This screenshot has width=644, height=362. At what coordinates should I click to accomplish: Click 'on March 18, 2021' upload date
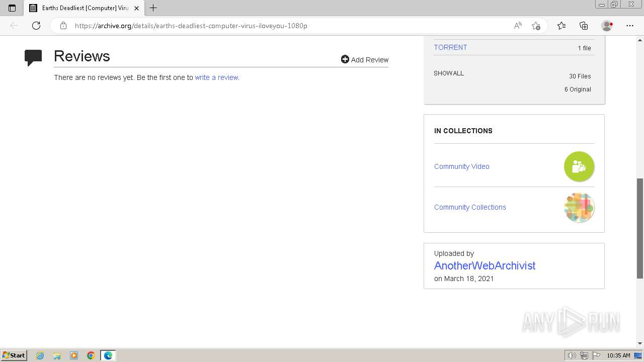(464, 279)
